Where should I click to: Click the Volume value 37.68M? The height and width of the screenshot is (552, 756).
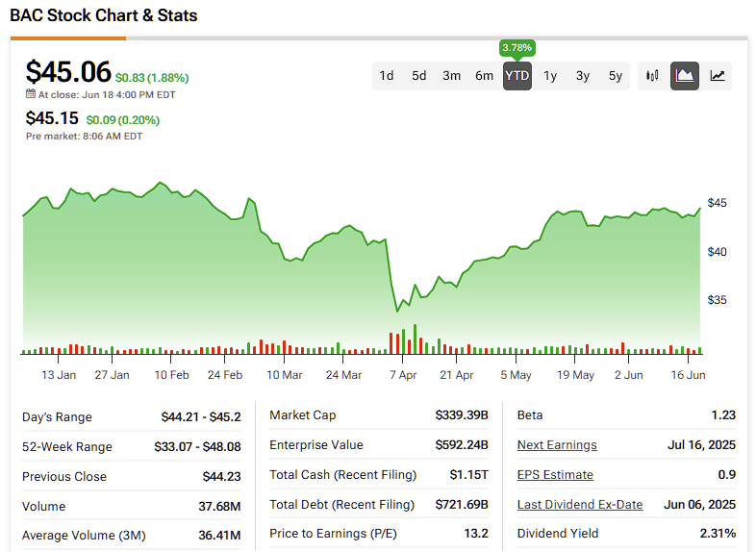click(219, 507)
